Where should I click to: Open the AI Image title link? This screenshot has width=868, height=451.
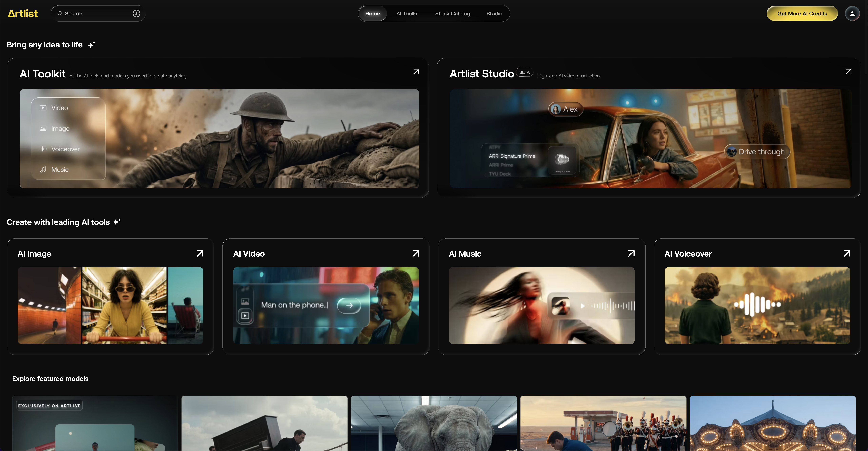coord(34,254)
